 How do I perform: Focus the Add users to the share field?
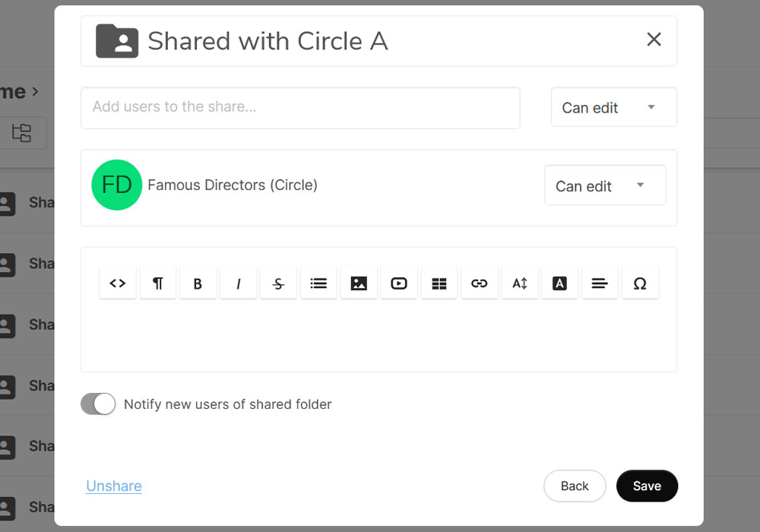pyautogui.click(x=300, y=107)
